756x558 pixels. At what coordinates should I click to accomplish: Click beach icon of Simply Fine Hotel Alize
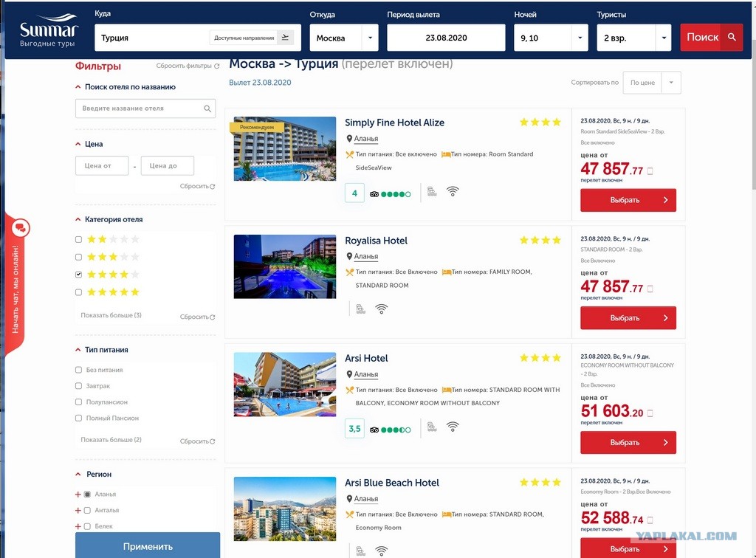(x=432, y=192)
